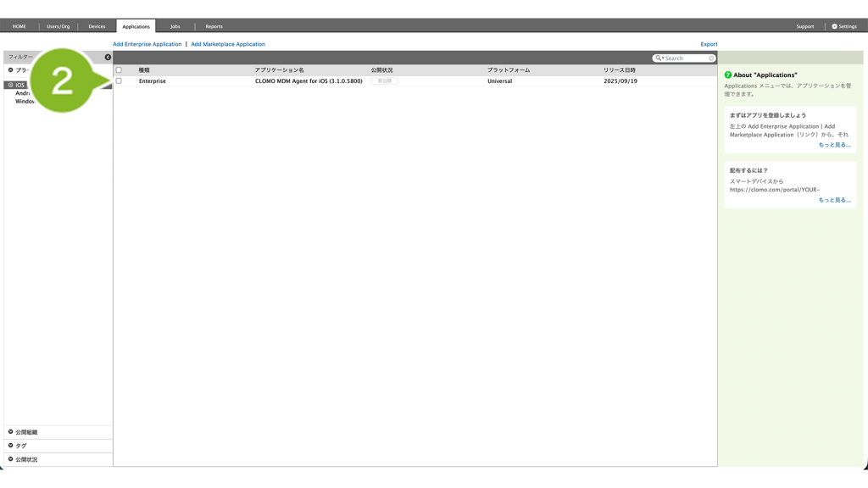This screenshot has height=488, width=868.
Task: Click Add Marketplace Application link
Action: coord(228,44)
